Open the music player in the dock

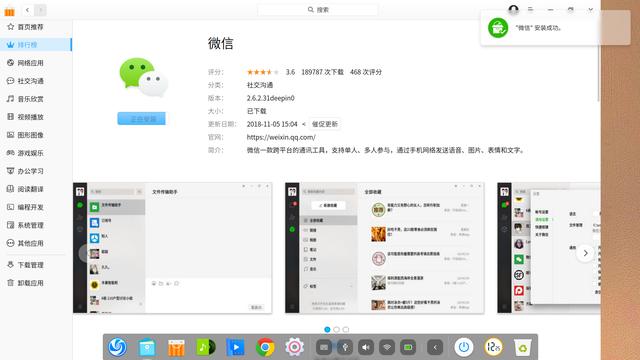[206, 347]
